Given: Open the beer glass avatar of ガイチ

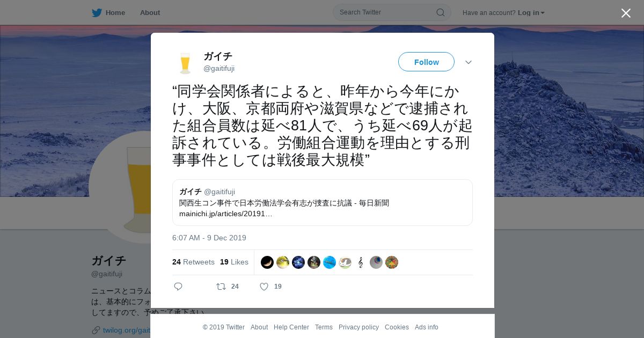Looking at the screenshot, I should (x=185, y=62).
